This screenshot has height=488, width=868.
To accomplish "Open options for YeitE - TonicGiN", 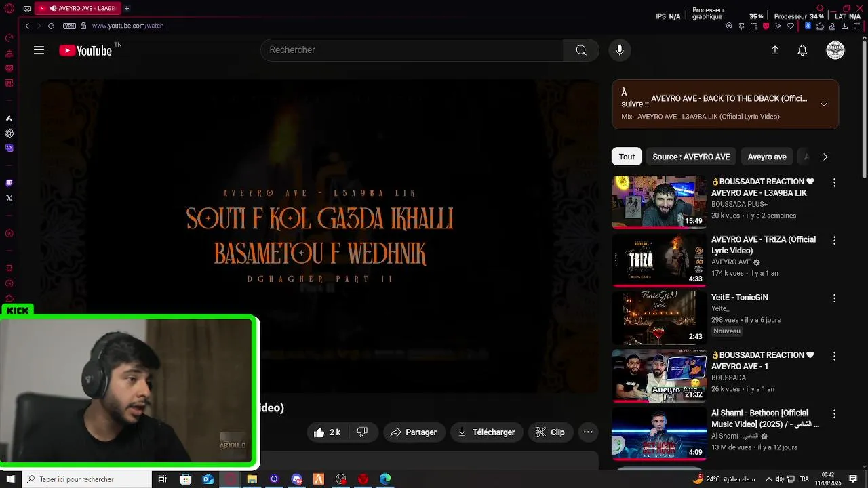I will (834, 298).
